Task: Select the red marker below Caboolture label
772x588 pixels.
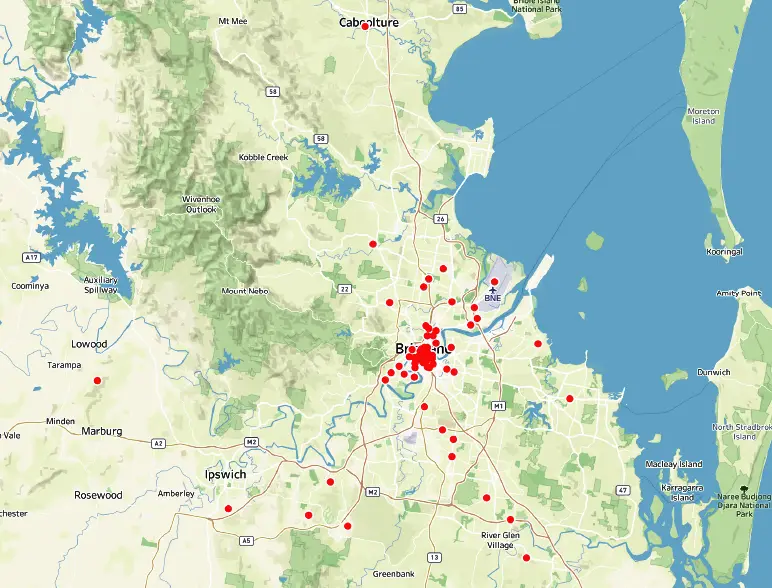Action: pyautogui.click(x=365, y=27)
